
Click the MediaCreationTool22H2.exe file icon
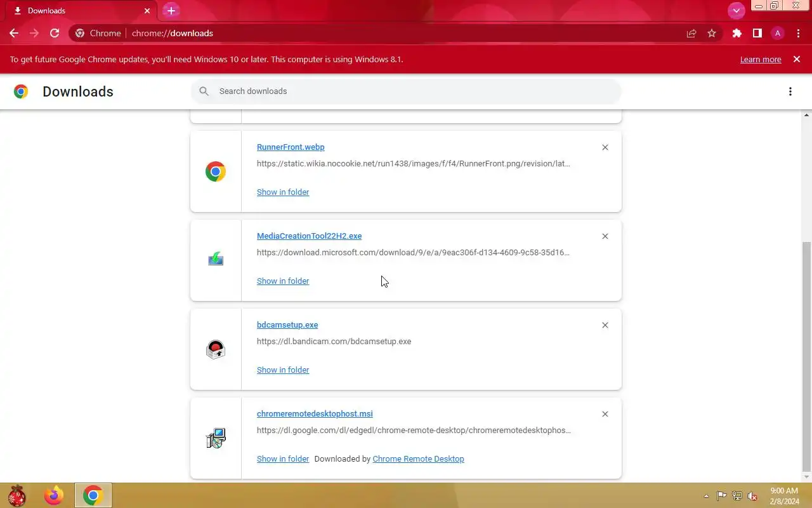[x=216, y=259]
